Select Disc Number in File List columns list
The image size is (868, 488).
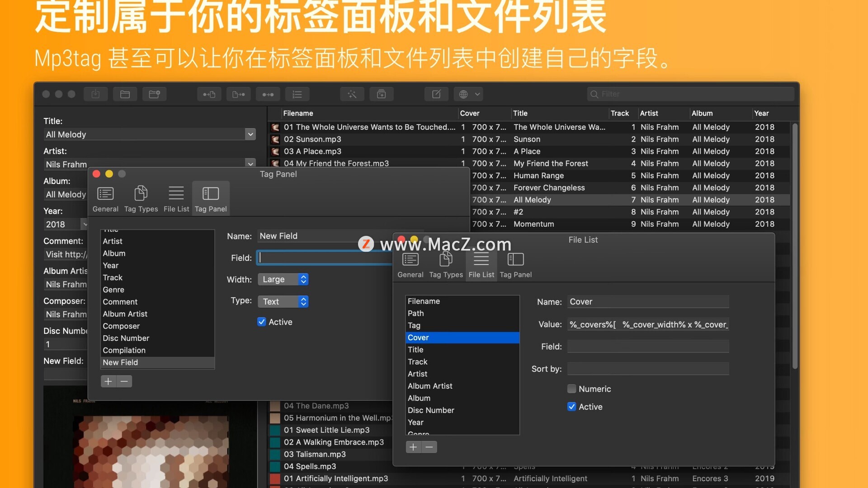click(x=462, y=410)
